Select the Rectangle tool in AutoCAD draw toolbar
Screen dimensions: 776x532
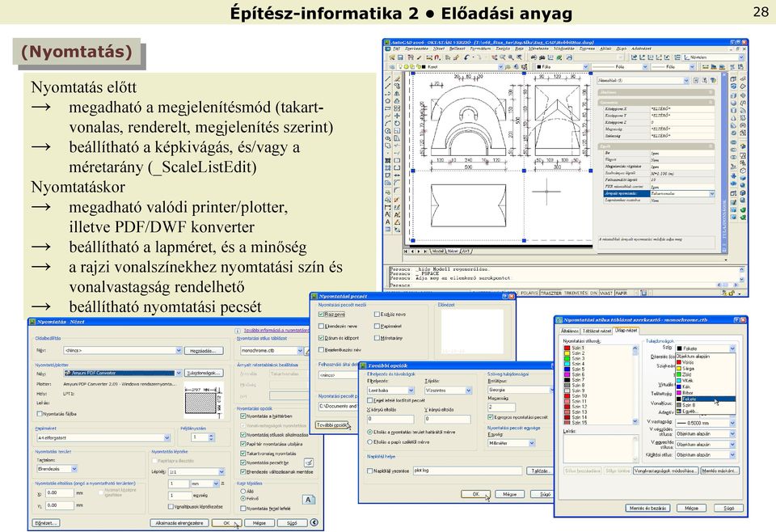tap(388, 109)
